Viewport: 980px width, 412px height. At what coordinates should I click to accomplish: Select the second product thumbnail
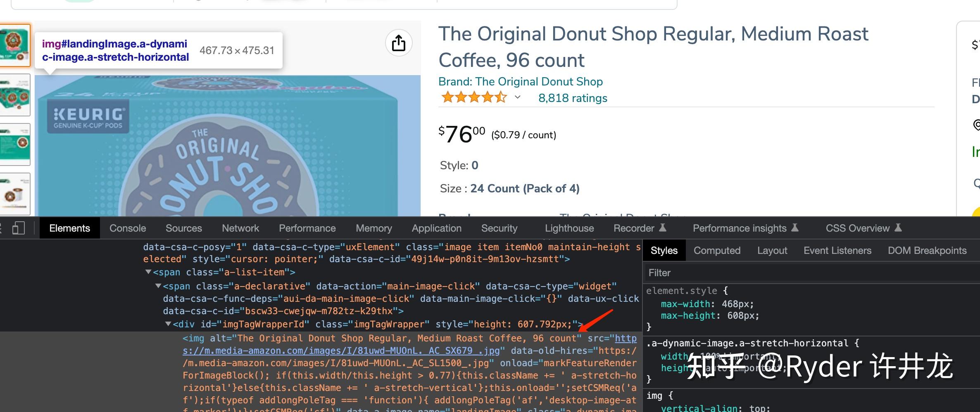15,95
